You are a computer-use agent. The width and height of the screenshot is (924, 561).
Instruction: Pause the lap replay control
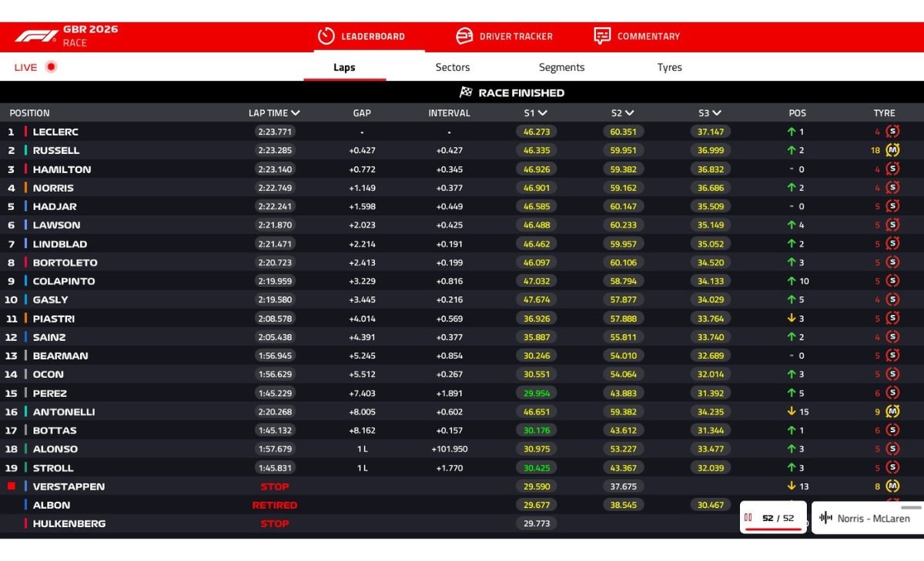point(748,518)
